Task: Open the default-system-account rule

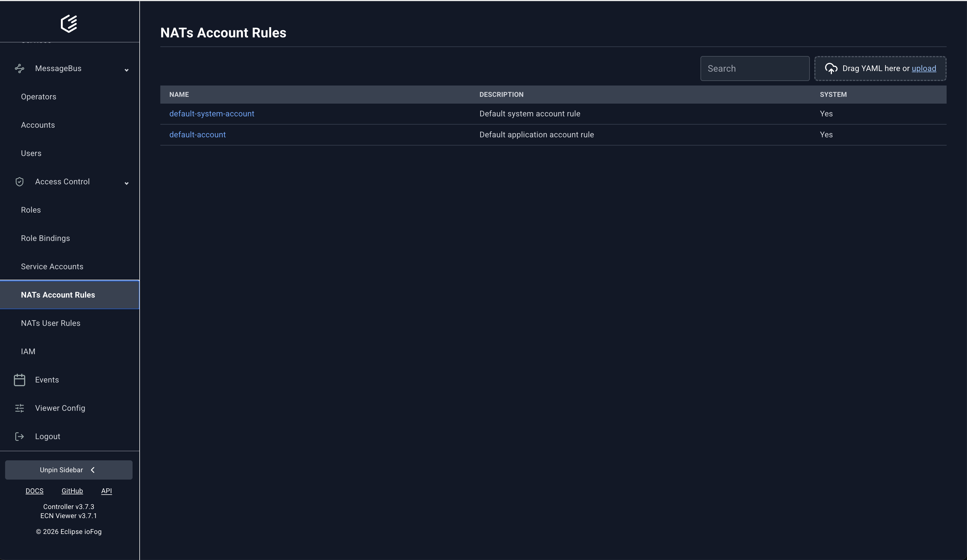Action: [211, 114]
